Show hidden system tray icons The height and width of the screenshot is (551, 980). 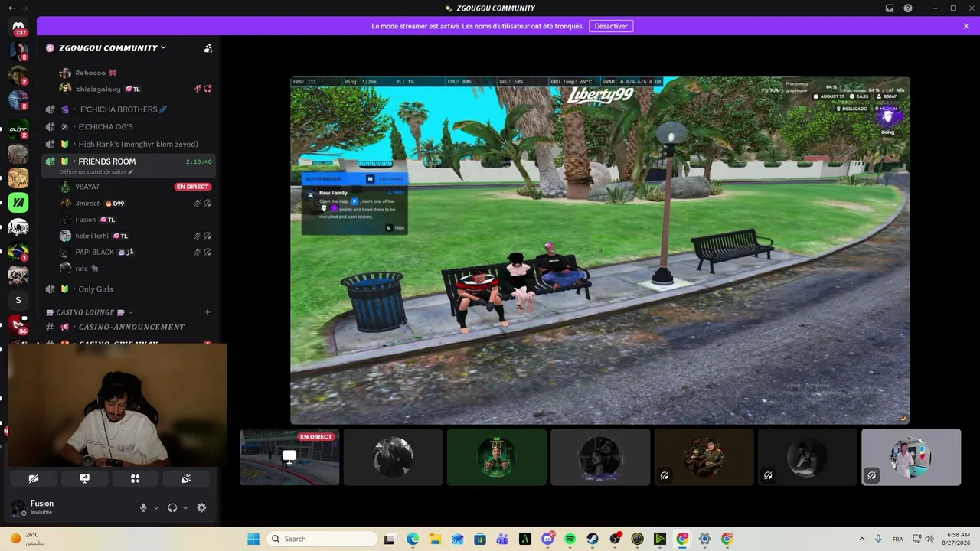[x=861, y=539]
